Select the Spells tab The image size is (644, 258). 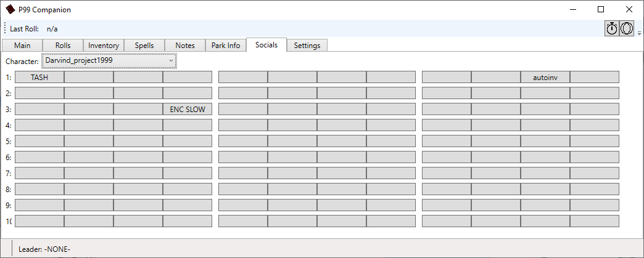click(x=144, y=46)
